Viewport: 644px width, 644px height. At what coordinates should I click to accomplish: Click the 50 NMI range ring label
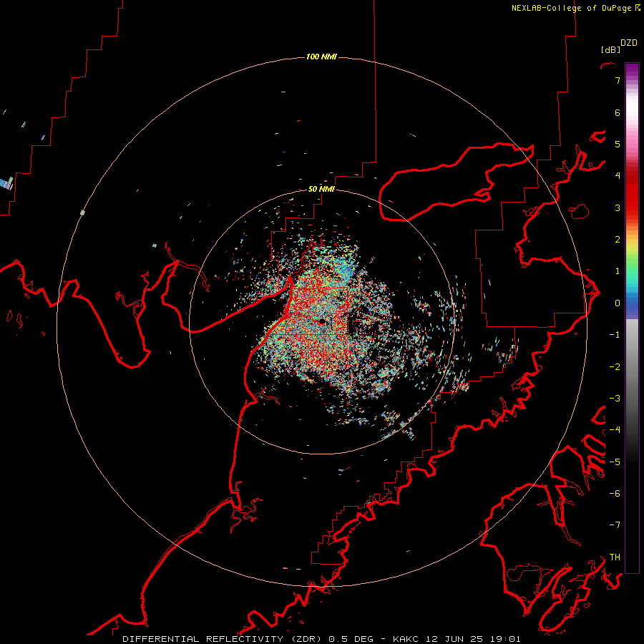[321, 189]
